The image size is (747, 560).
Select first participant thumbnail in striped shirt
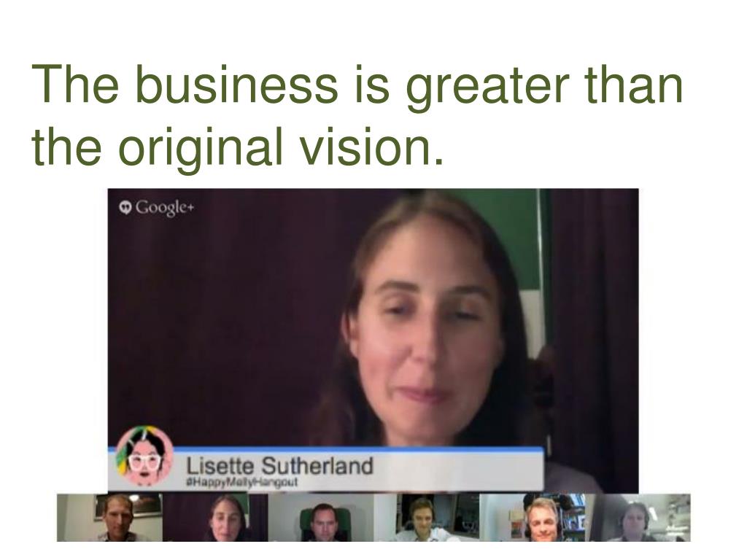pyautogui.click(x=109, y=518)
